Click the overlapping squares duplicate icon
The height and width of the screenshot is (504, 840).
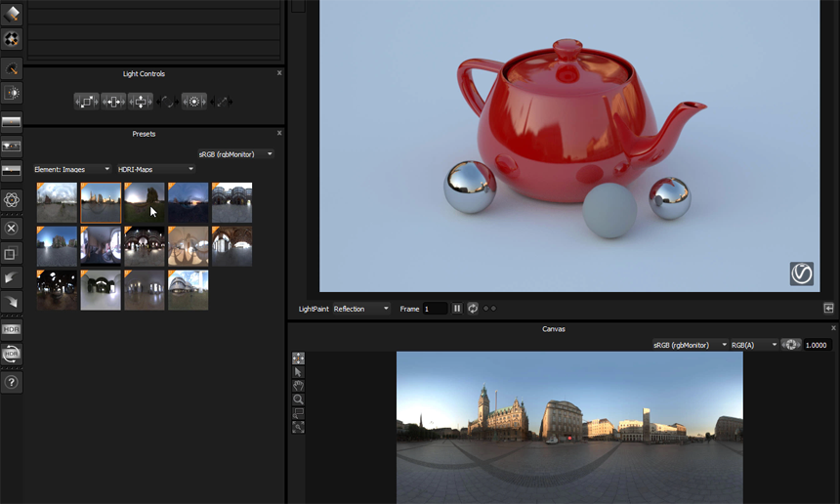(x=12, y=253)
